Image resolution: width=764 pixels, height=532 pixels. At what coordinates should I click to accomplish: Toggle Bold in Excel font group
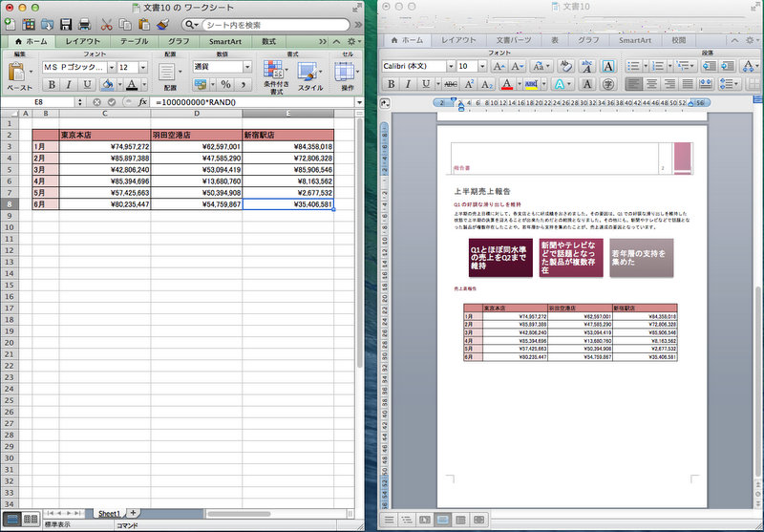52,85
